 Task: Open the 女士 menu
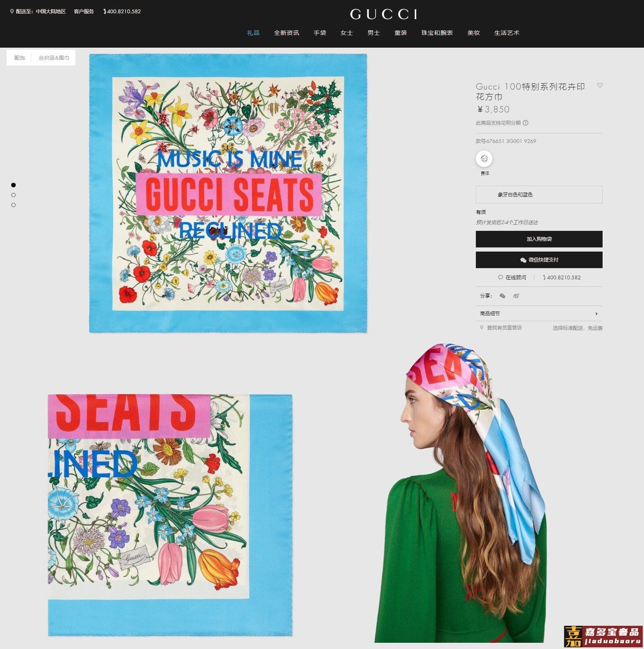click(347, 33)
